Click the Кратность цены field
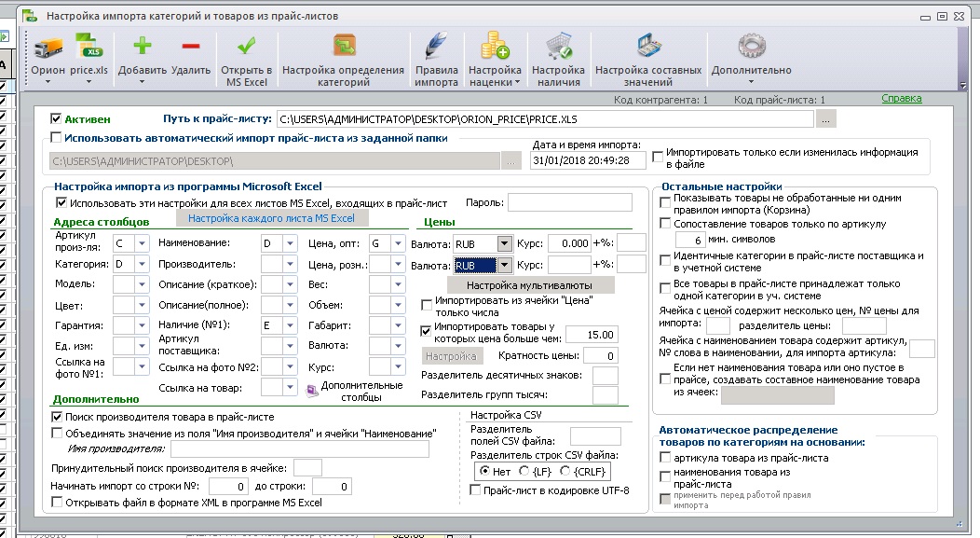The height and width of the screenshot is (538, 980). click(x=600, y=356)
